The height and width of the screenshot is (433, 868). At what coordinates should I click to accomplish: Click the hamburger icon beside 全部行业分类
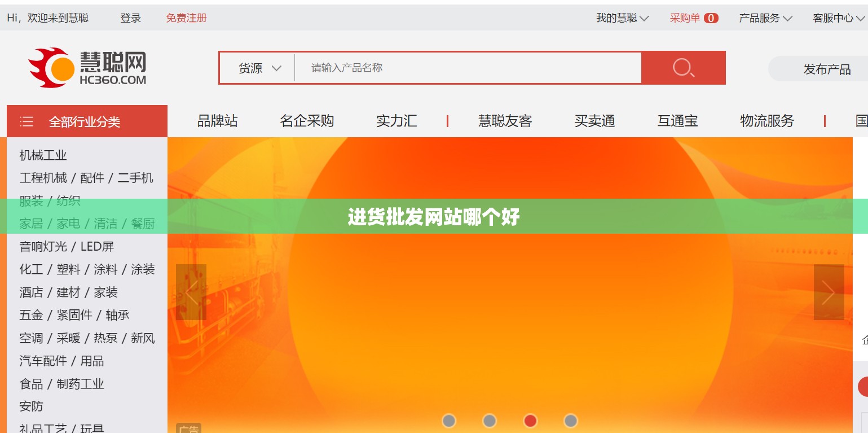(x=27, y=121)
